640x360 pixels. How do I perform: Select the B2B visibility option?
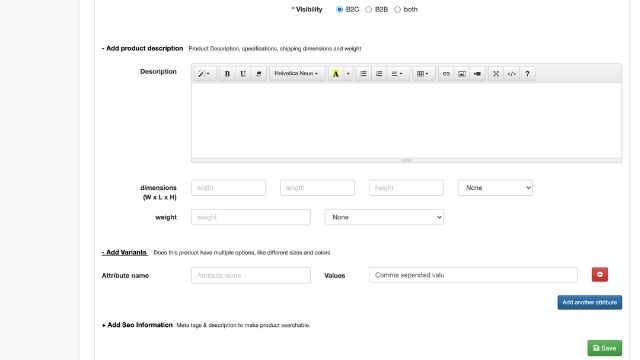pyautogui.click(x=369, y=9)
